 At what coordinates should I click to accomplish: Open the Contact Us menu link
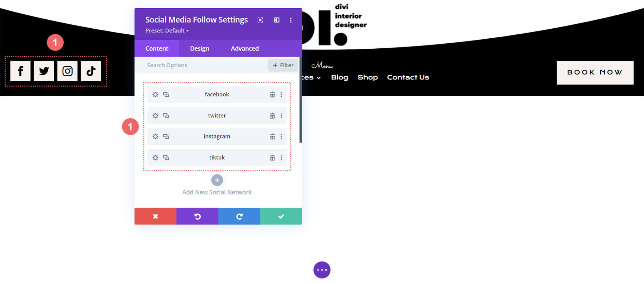408,77
